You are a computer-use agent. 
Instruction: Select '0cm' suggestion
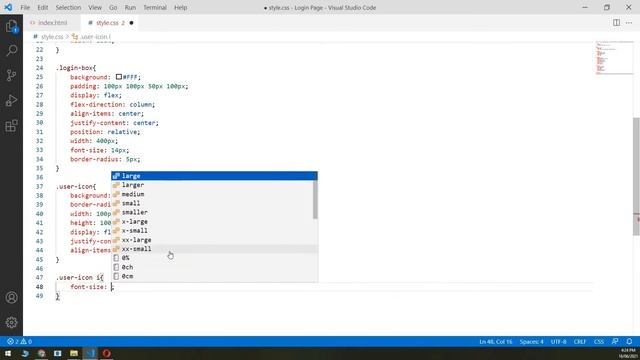(x=212, y=276)
